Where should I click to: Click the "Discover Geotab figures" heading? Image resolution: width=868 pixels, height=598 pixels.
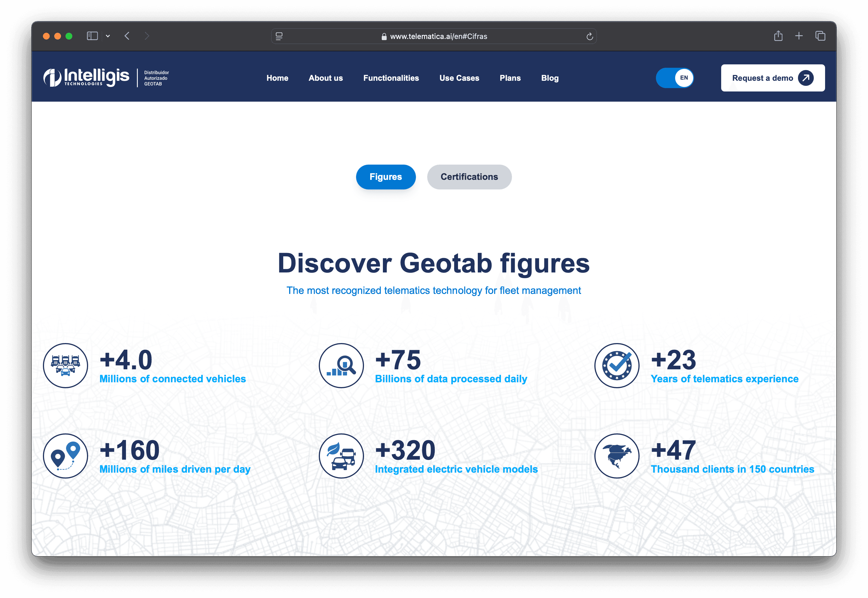(434, 263)
